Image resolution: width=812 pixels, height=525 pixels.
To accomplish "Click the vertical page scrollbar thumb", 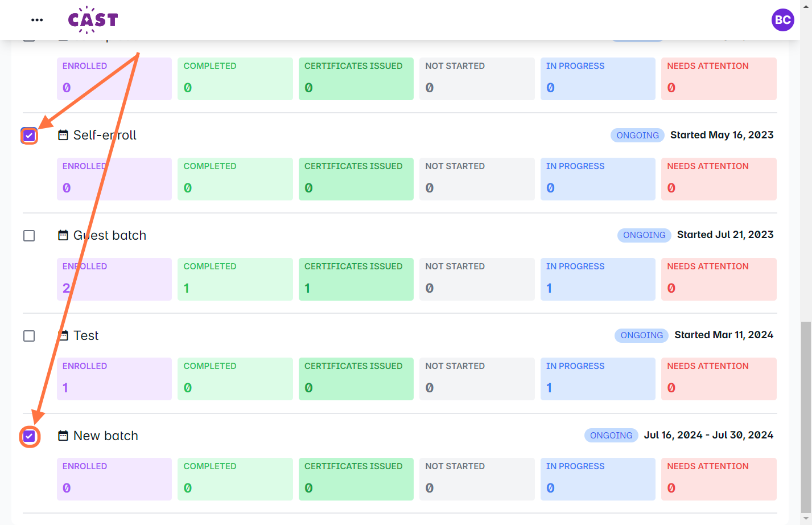I will (x=806, y=416).
